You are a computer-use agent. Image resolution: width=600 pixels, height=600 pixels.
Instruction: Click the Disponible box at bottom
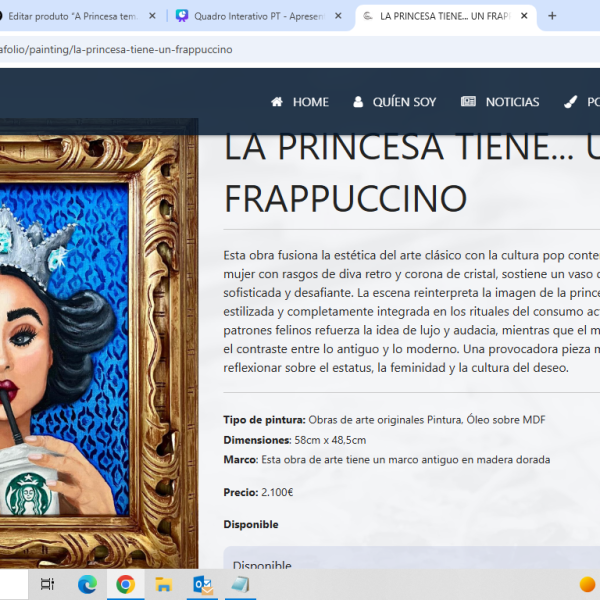[x=412, y=559]
